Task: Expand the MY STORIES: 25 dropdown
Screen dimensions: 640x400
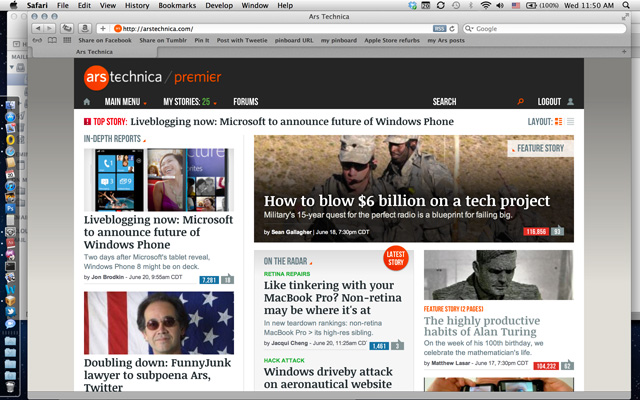Action: pyautogui.click(x=190, y=102)
